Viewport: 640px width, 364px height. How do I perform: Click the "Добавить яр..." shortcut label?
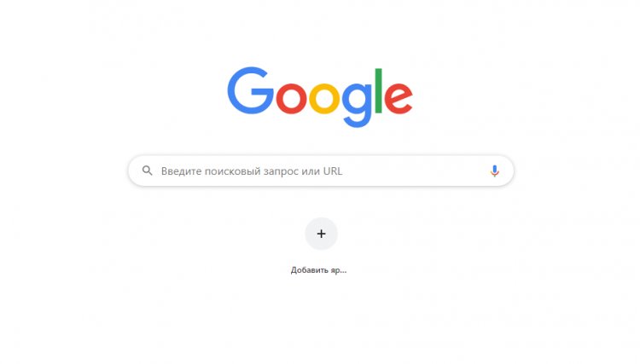318,270
